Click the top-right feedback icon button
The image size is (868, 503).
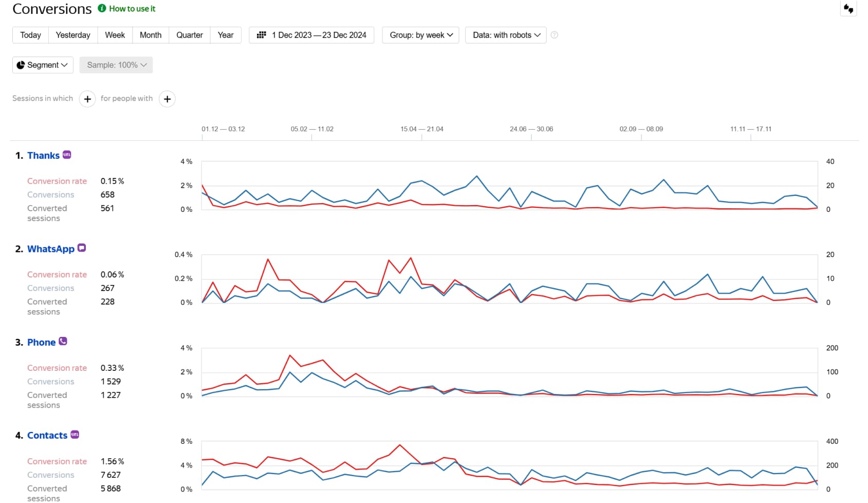pyautogui.click(x=848, y=9)
